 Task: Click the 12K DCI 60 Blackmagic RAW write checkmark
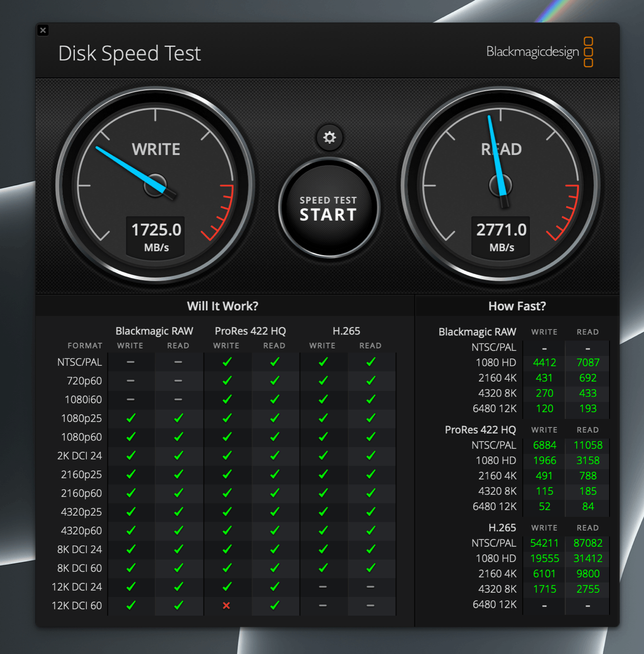point(131,605)
